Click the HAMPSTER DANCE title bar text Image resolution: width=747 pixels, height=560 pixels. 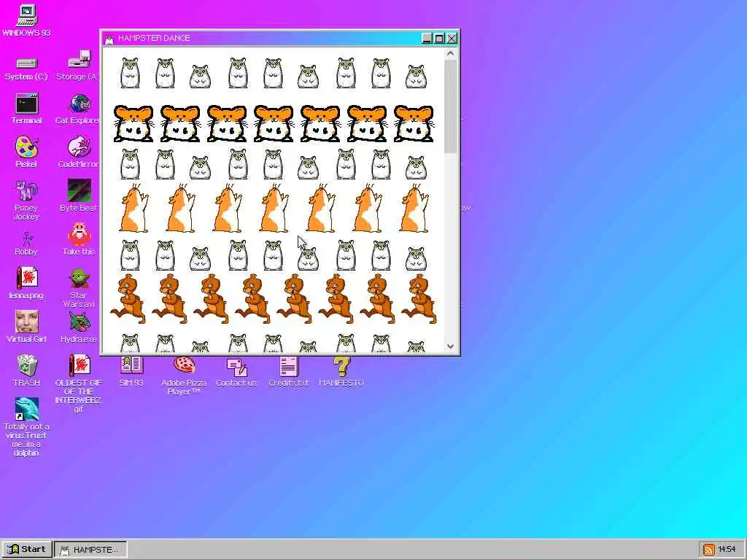tap(154, 38)
